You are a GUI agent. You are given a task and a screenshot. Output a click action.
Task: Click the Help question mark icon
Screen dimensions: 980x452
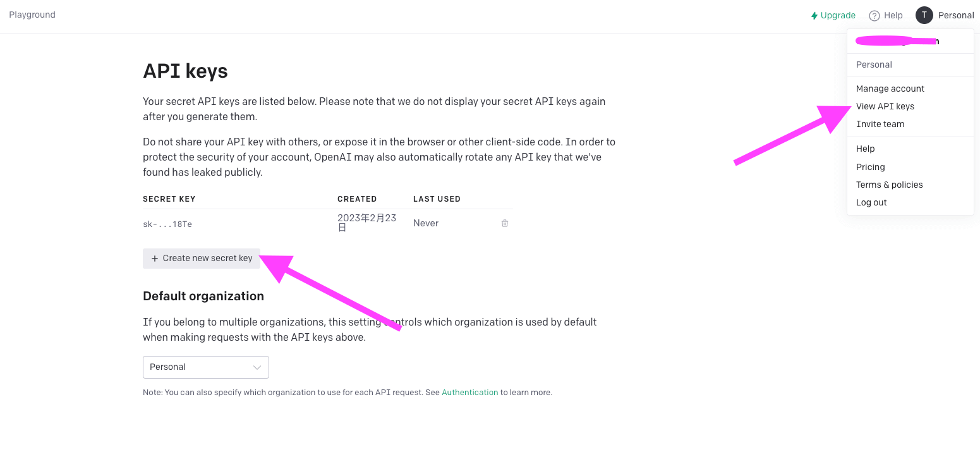[x=874, y=16]
